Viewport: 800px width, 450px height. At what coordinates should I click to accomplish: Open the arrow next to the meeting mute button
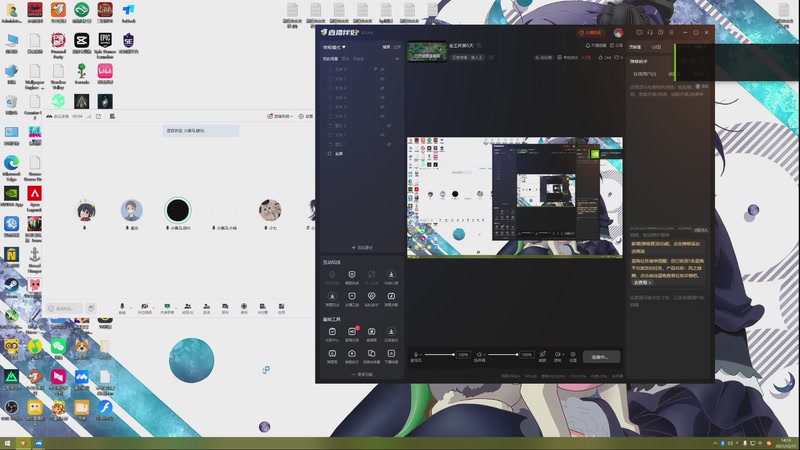click(x=130, y=307)
